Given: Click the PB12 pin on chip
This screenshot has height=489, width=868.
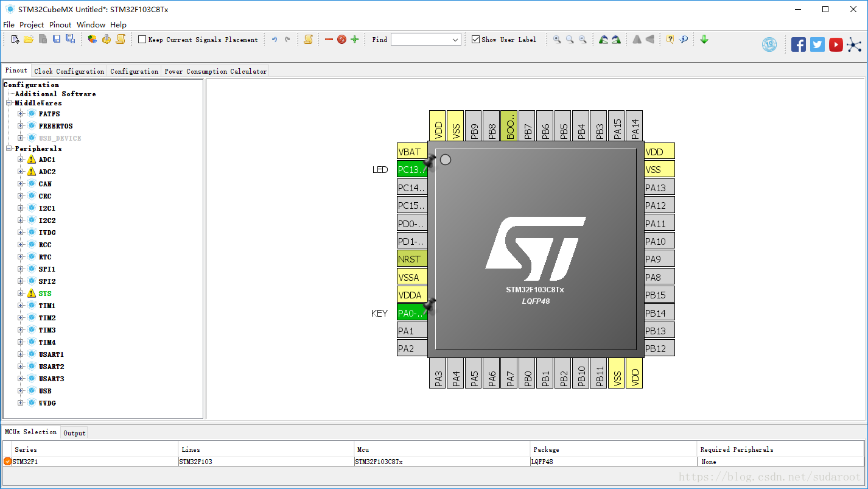Looking at the screenshot, I should (659, 348).
